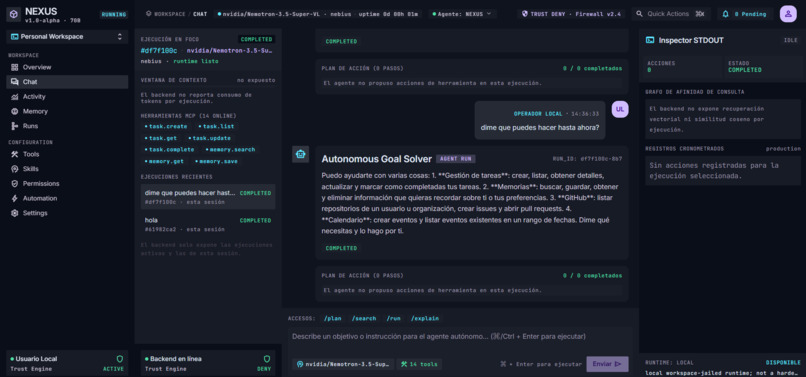Screen dimensions: 806x377
Task: Open the Permissions page
Action: click(x=67, y=184)
